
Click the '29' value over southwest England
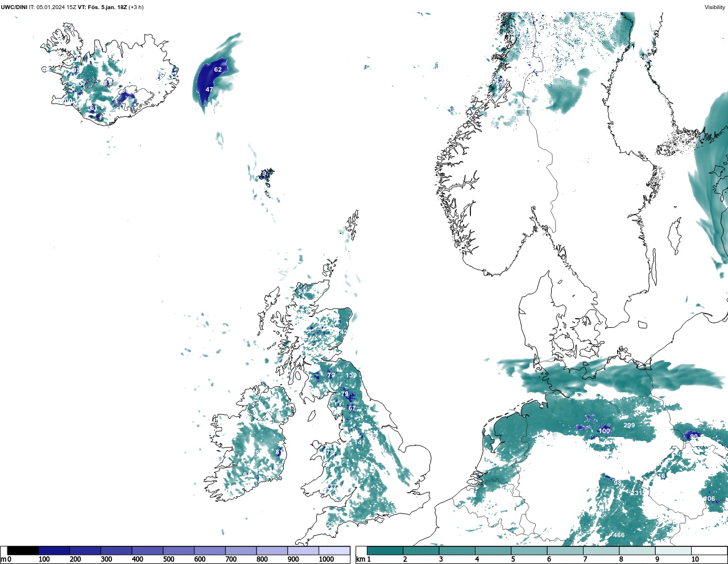tap(330, 524)
